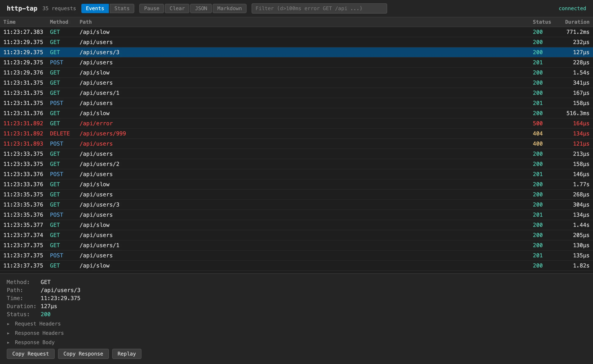Select the POST row lasting 135µs
Image resolution: width=593 pixels, height=364 pixels.
296,255
